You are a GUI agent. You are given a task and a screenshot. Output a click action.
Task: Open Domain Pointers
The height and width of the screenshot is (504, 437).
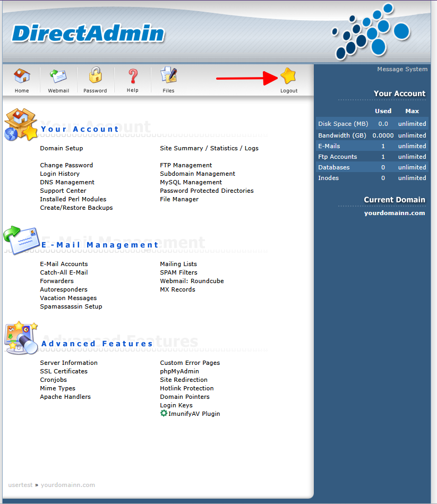[x=185, y=397]
